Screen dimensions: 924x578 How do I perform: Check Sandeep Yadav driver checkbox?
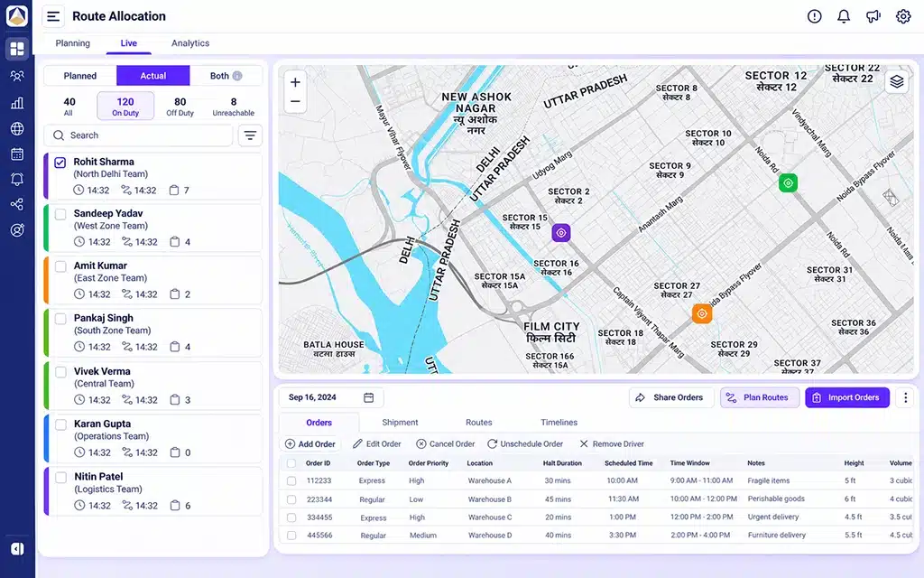pyautogui.click(x=60, y=214)
